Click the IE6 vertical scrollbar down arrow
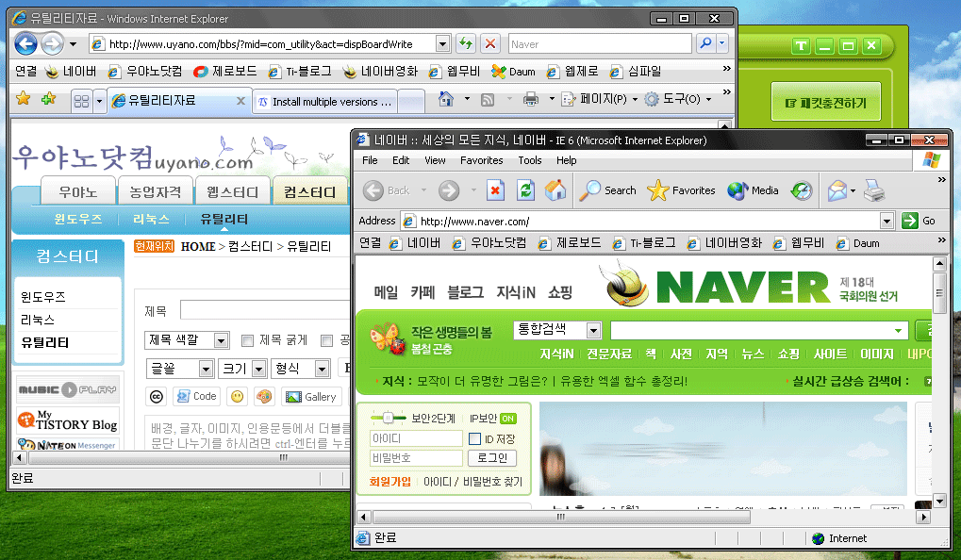961x560 pixels. [x=939, y=501]
